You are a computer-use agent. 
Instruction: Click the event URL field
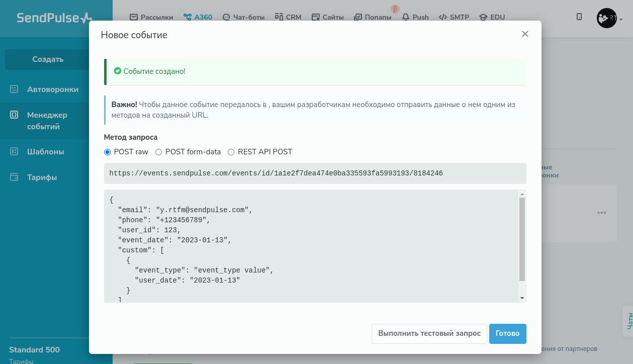point(315,173)
